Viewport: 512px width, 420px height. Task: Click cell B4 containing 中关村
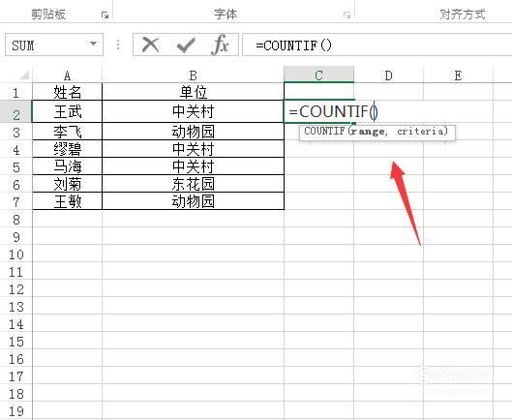tap(193, 149)
